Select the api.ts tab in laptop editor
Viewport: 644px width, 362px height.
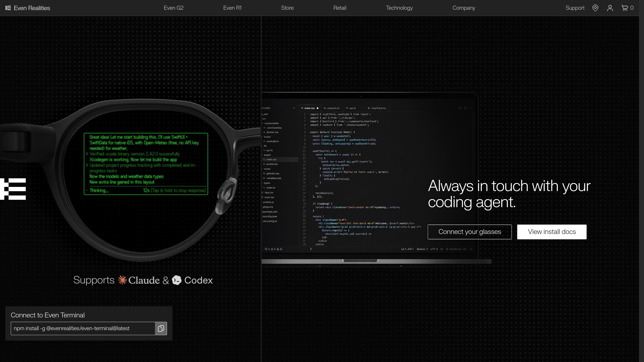tap(351, 108)
